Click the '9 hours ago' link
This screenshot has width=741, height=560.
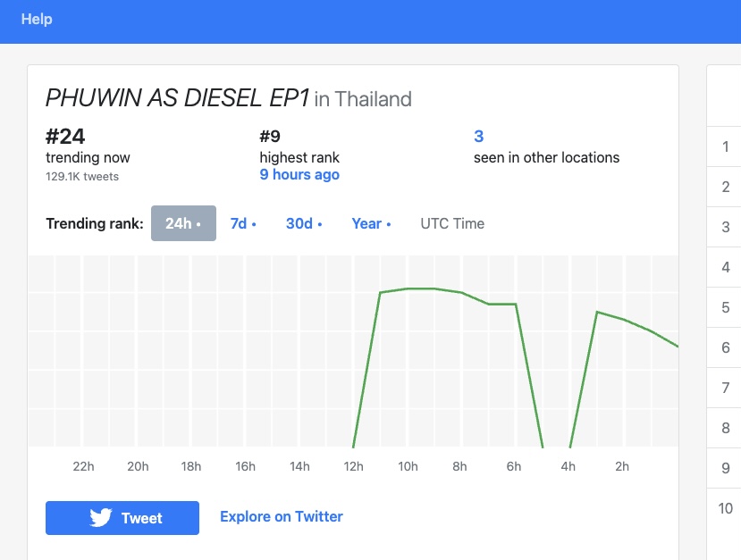click(x=299, y=175)
